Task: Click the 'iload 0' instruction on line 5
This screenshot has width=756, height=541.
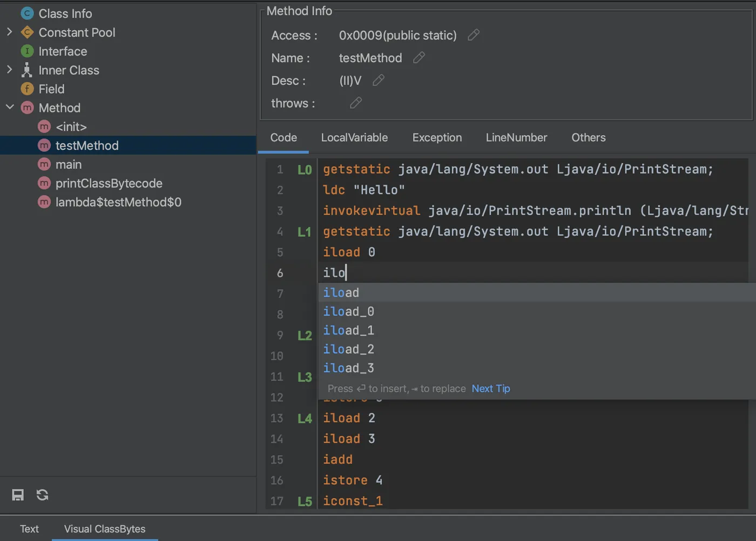Action: click(349, 252)
